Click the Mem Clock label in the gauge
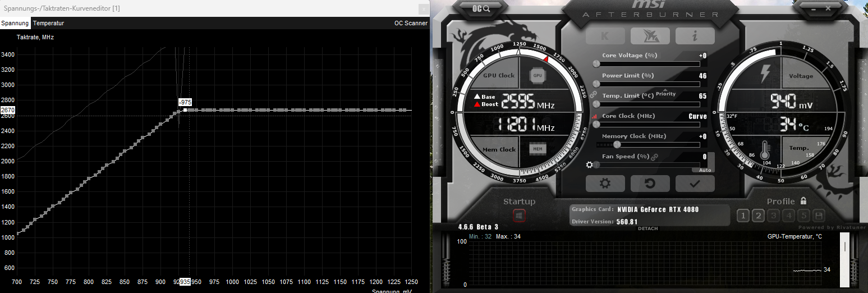 tap(499, 149)
